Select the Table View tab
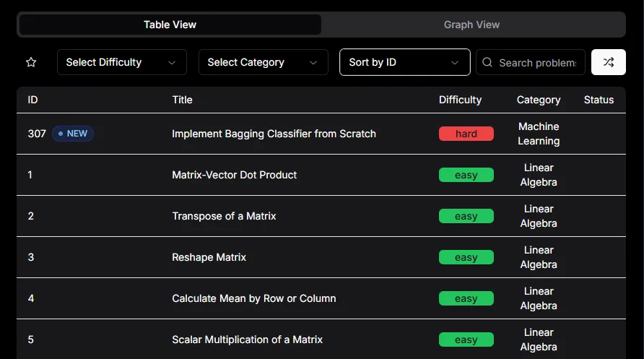644x359 pixels. tap(170, 25)
